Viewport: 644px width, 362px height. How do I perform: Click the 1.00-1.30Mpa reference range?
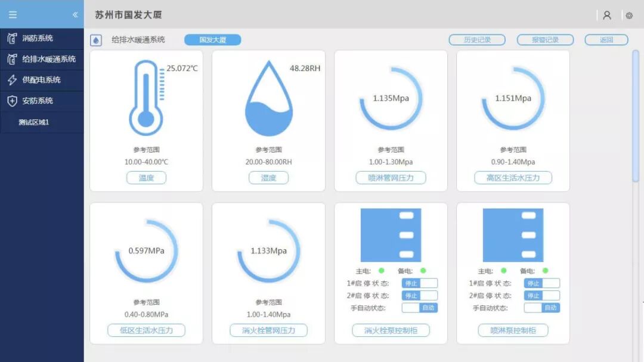[391, 162]
